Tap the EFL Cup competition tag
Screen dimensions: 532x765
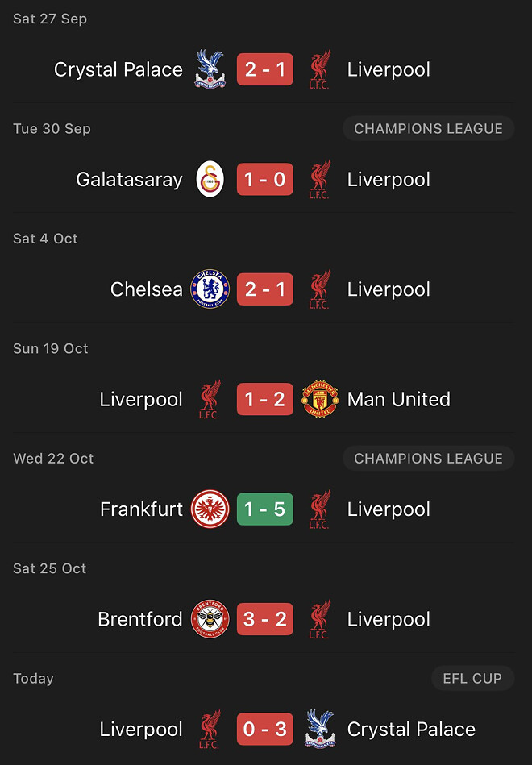click(472, 679)
